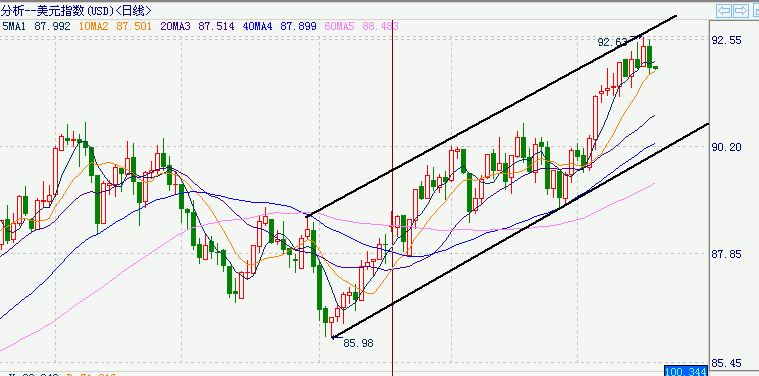The height and width of the screenshot is (376, 759).
Task: Click the 85.98 low price annotation
Action: (359, 343)
